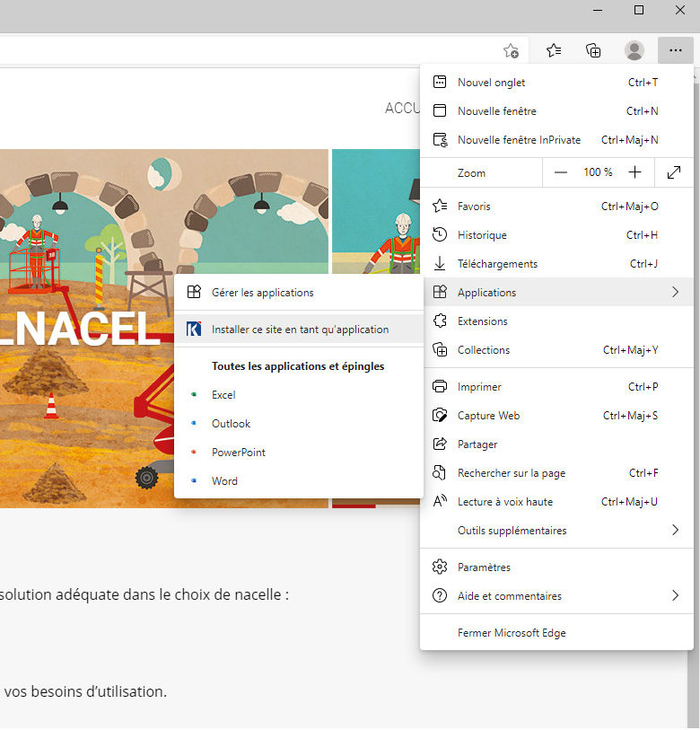This screenshot has height=730, width=700.
Task: Click Gérer les applications
Action: (262, 293)
